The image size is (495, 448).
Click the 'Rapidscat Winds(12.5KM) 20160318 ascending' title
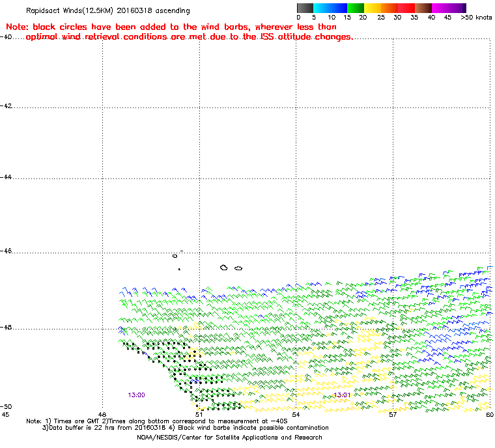click(108, 10)
